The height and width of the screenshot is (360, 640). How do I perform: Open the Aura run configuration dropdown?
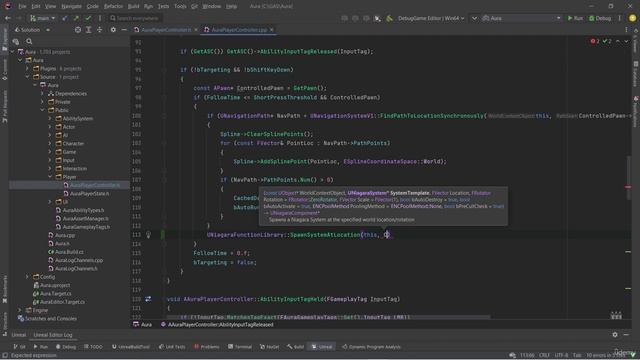pos(521,18)
